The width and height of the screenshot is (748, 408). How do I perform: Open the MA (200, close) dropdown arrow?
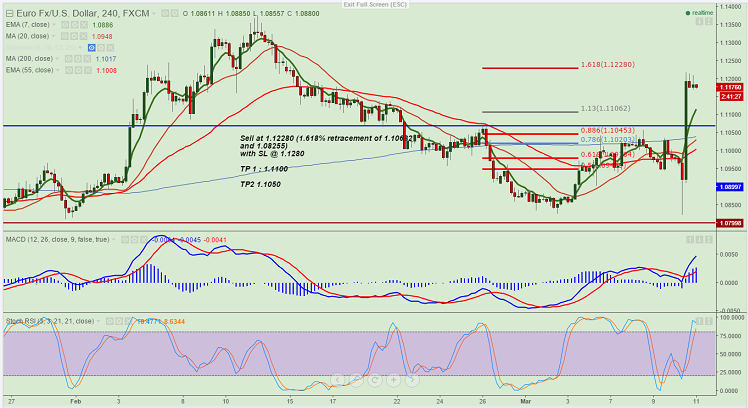58,59
